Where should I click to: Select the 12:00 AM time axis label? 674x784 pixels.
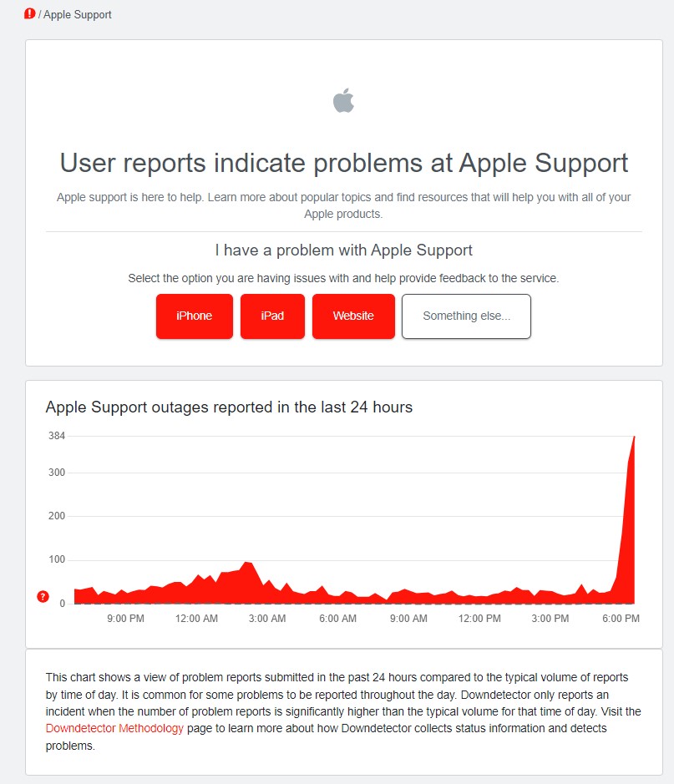coord(196,619)
